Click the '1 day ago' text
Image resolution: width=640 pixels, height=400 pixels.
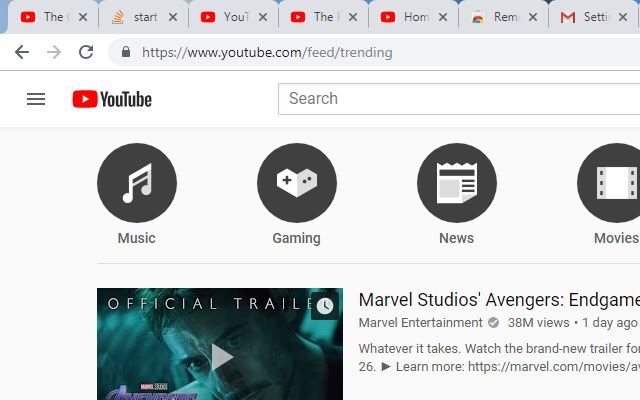click(610, 323)
